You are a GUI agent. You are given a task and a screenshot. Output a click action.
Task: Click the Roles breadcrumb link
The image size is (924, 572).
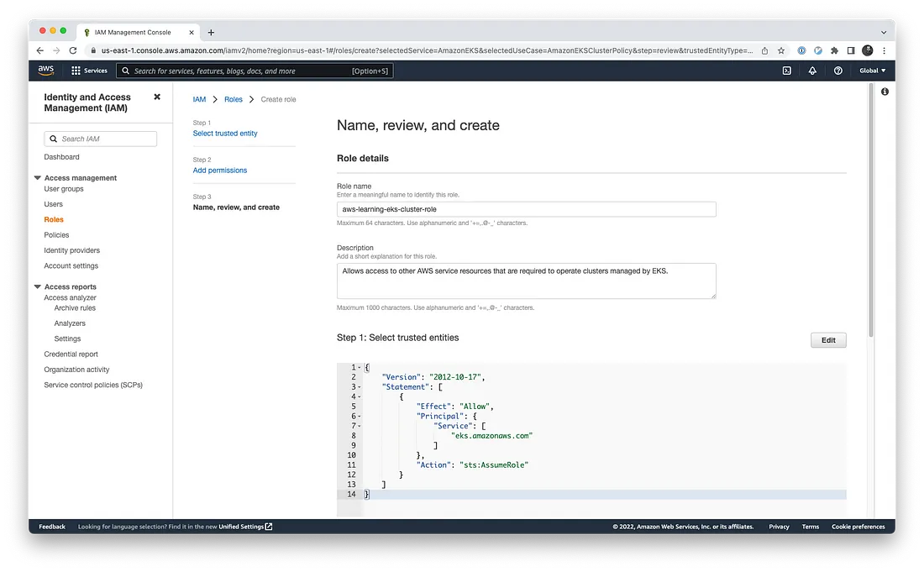[x=234, y=100]
